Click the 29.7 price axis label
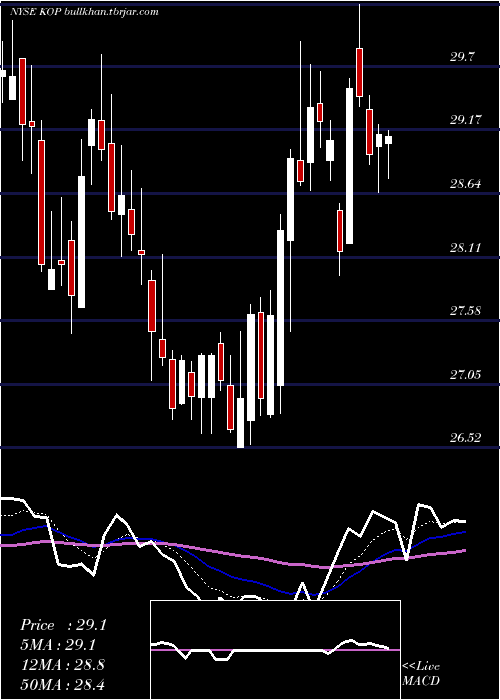This screenshot has height=700, width=500. 462,57
